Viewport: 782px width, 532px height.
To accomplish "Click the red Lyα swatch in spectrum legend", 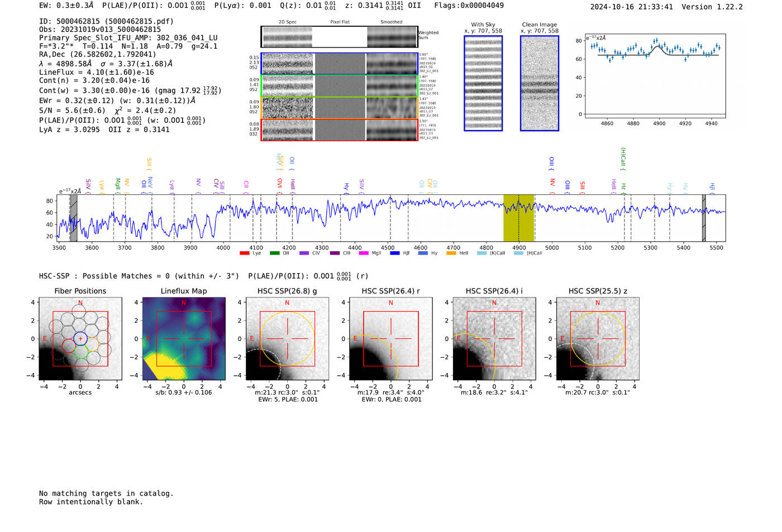I will pyautogui.click(x=244, y=253).
